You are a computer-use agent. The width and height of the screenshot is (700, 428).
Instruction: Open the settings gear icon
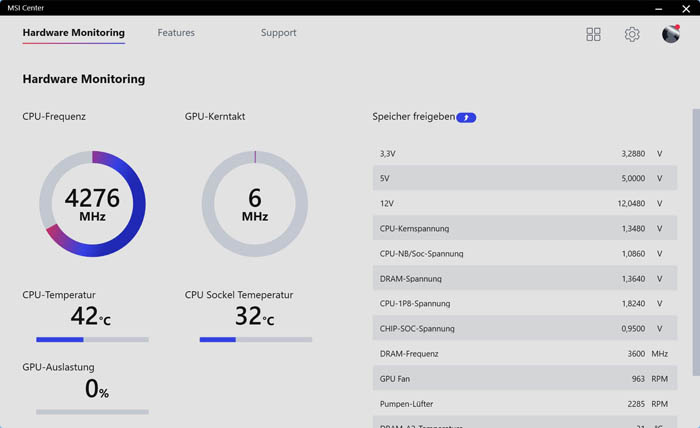pos(632,34)
